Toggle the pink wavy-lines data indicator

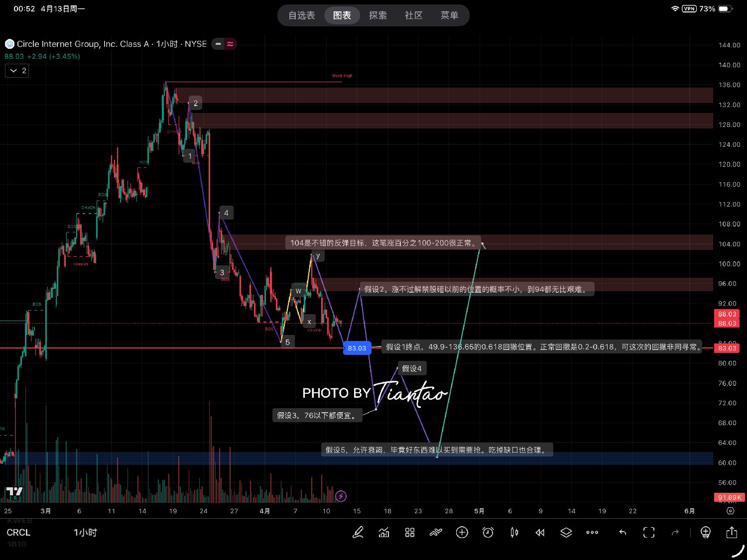(x=230, y=44)
